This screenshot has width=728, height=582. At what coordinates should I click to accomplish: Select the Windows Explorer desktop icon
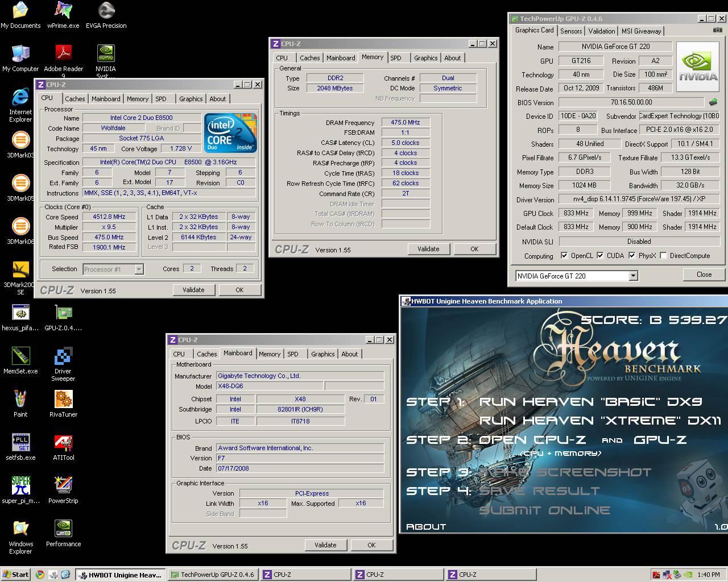20,537
